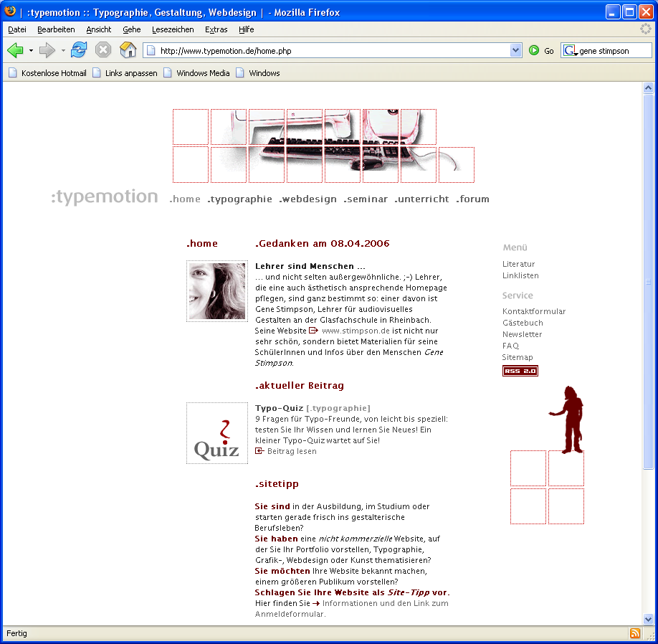The height and width of the screenshot is (644, 658).
Task: Click the Stop loading icon
Action: pyautogui.click(x=103, y=50)
